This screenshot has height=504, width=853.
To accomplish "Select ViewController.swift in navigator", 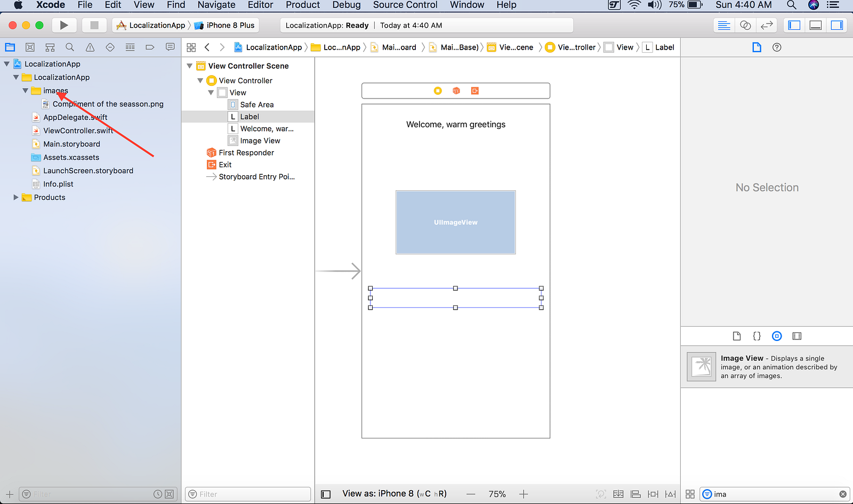I will (78, 131).
